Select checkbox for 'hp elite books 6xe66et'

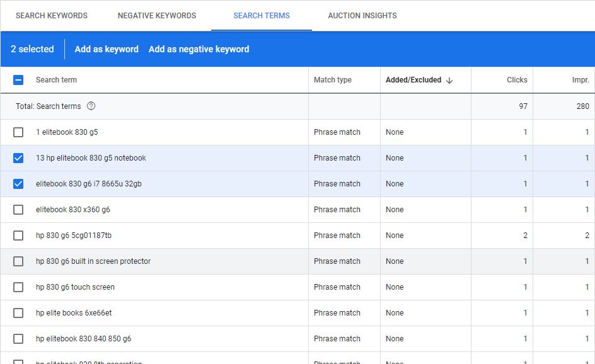pyautogui.click(x=18, y=313)
